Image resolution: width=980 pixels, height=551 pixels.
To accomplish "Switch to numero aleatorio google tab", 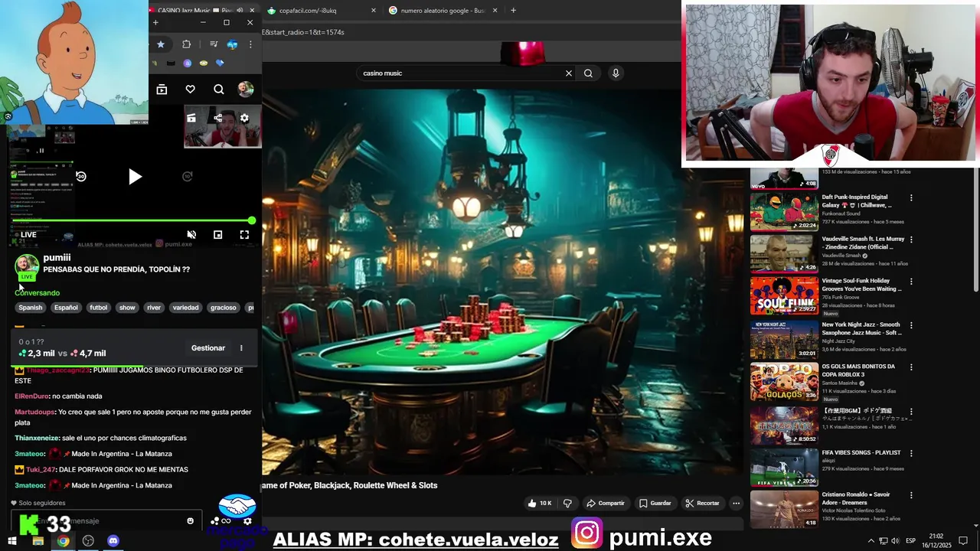I will [443, 10].
